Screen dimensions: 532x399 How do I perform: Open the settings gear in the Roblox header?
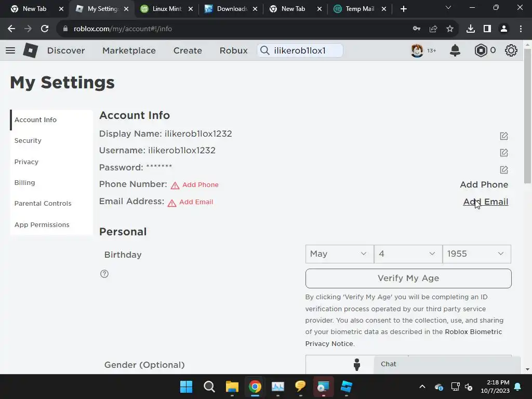pos(511,50)
